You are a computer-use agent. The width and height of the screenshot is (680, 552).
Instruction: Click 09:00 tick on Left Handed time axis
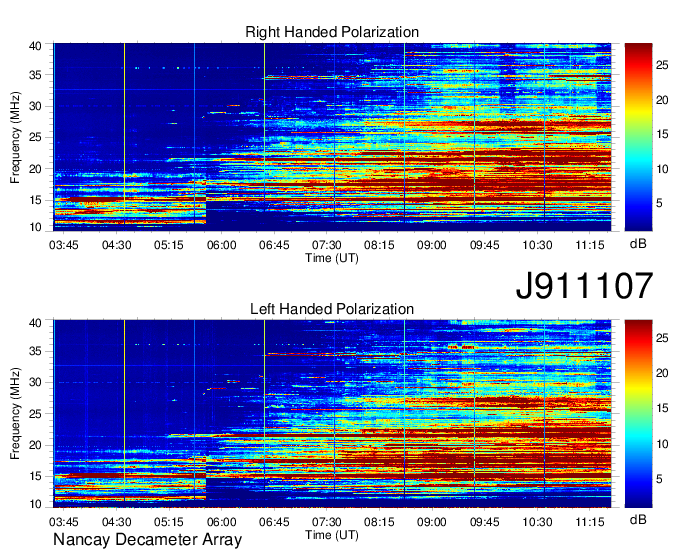click(432, 522)
